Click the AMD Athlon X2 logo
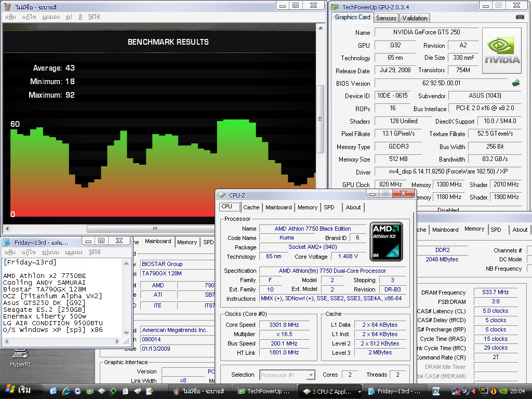This screenshot has width=532, height=399. (386, 242)
